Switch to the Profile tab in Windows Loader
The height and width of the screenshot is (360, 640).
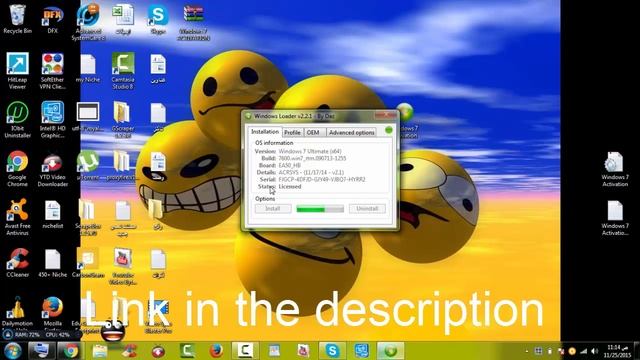coord(292,133)
